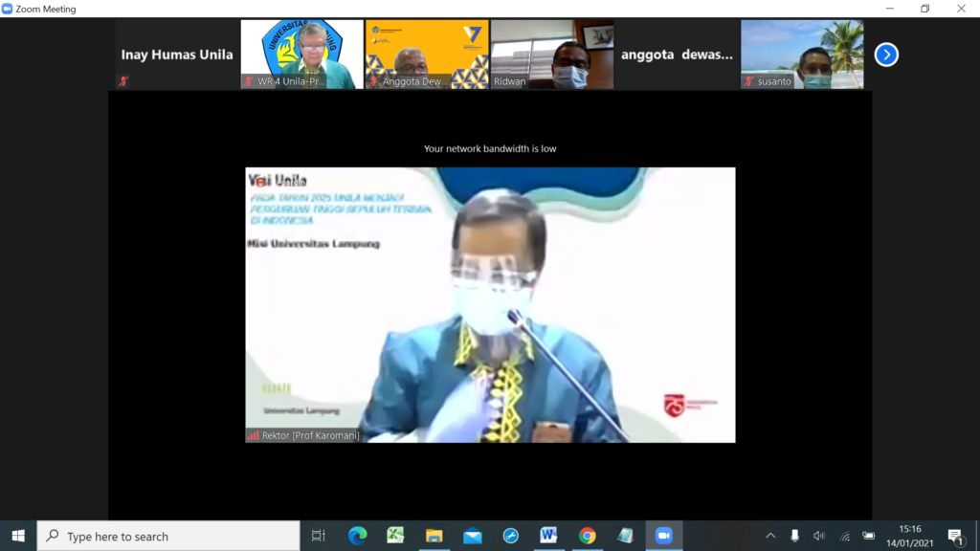This screenshot has height=551, width=980.
Task: Open the Mail app in taskbar
Action: [472, 536]
